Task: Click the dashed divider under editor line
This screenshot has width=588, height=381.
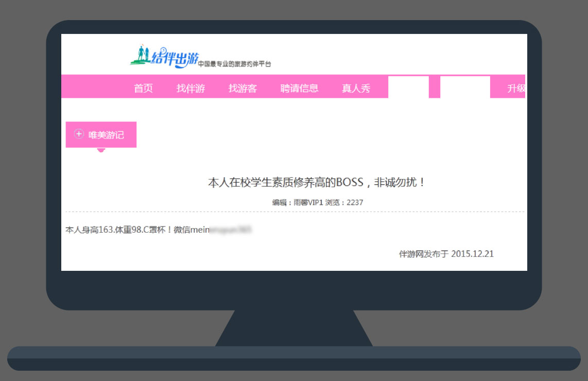Action: click(295, 212)
